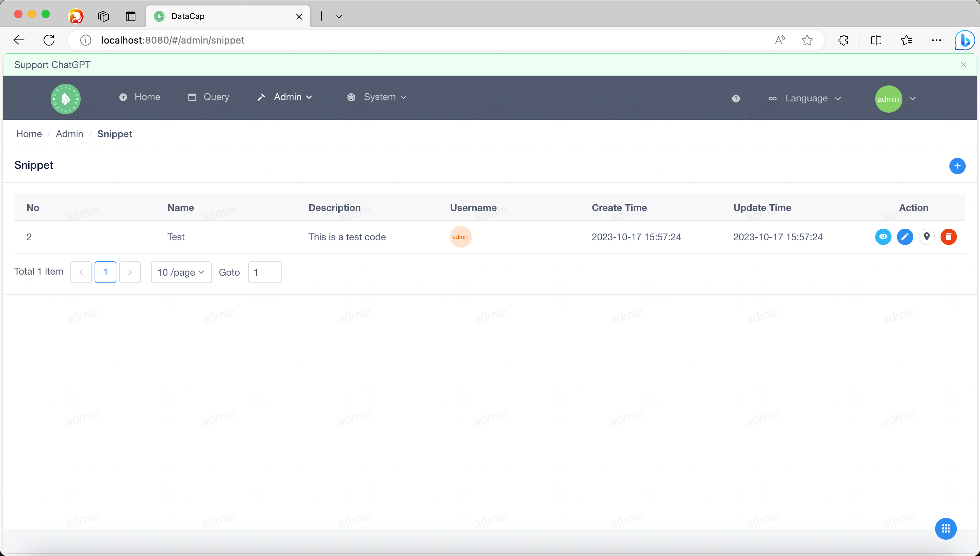Open the browser profile icon
Viewport: 980px width, 556px height.
(76, 16)
